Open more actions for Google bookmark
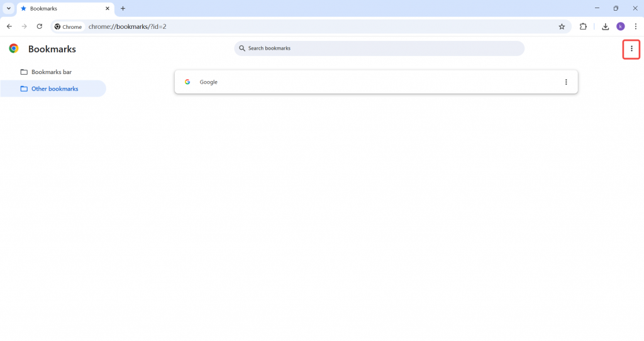 click(566, 82)
